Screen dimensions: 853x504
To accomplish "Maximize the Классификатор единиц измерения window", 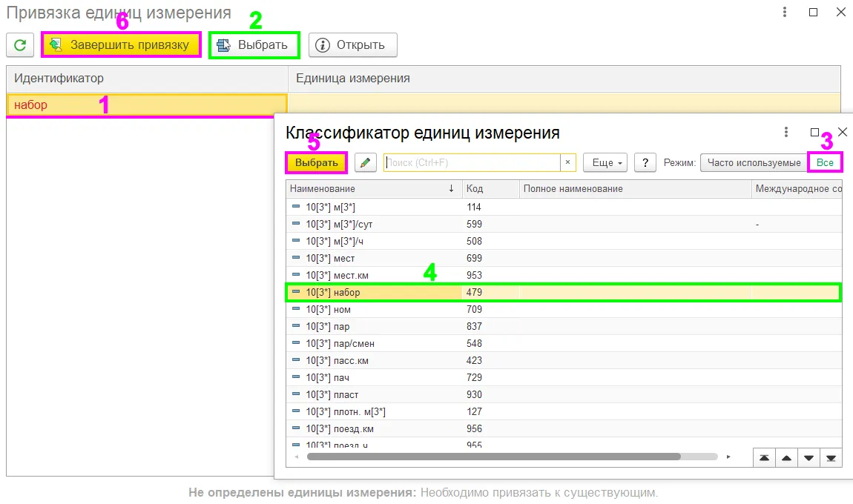I will [x=814, y=132].
